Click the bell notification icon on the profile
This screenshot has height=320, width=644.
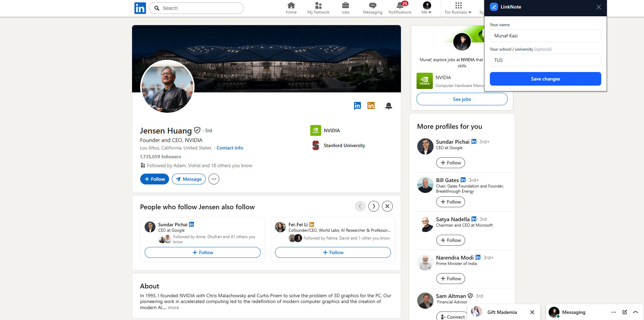(x=389, y=106)
